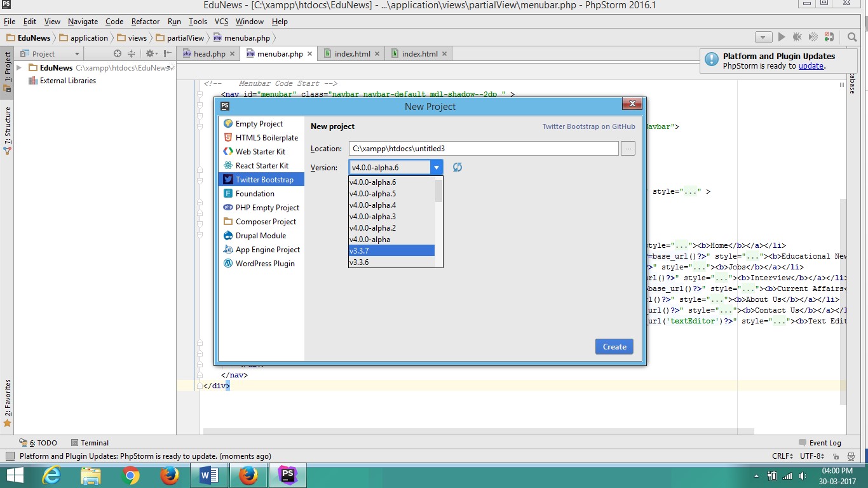Open the Version combo box arrow
This screenshot has width=868, height=488.
pos(437,168)
